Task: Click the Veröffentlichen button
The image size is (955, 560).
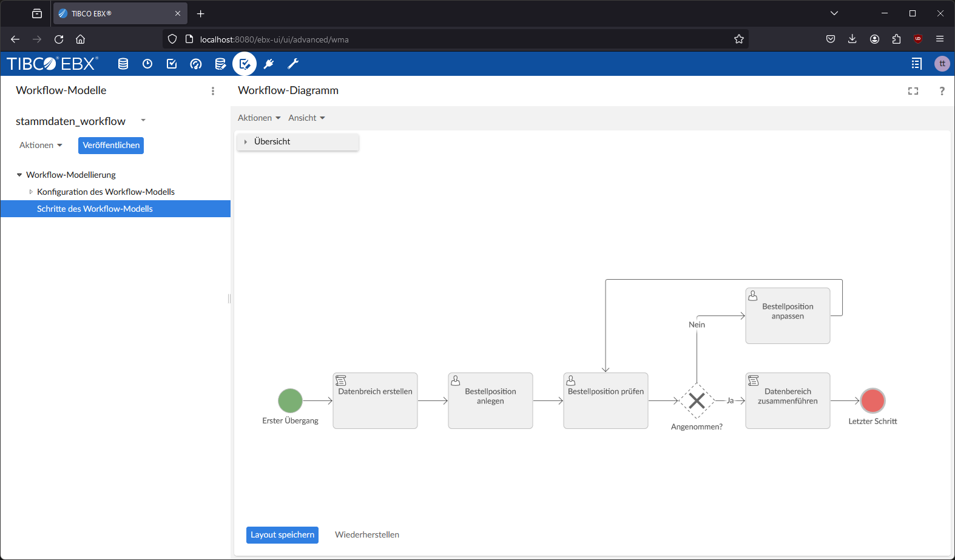Action: click(111, 146)
